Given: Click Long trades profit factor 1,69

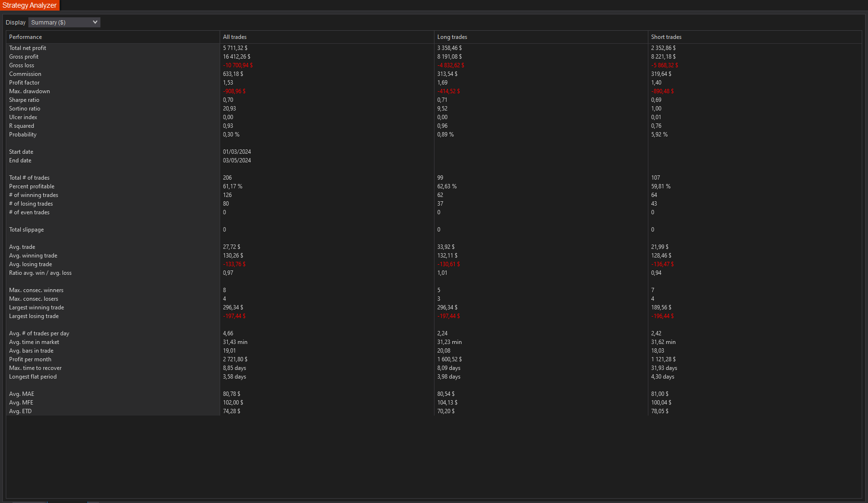Looking at the screenshot, I should click(x=442, y=83).
